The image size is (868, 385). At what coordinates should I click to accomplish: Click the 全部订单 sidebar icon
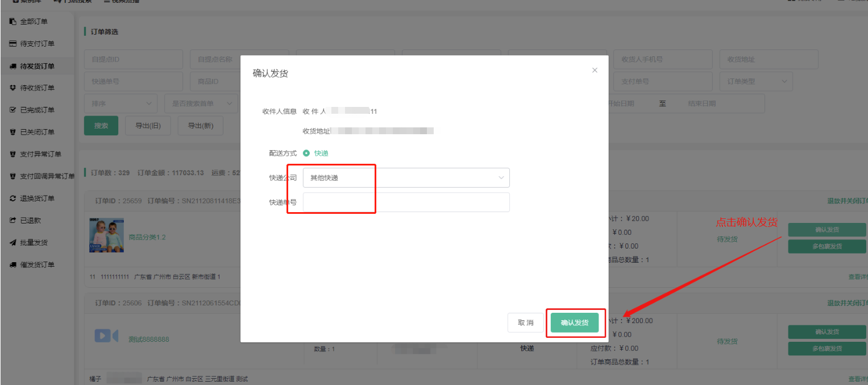[x=13, y=22]
